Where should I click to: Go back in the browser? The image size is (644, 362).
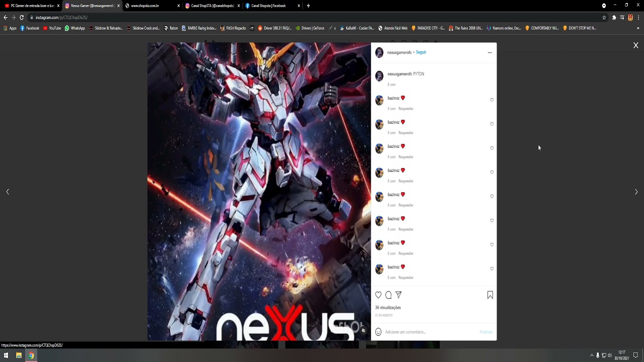(6, 17)
